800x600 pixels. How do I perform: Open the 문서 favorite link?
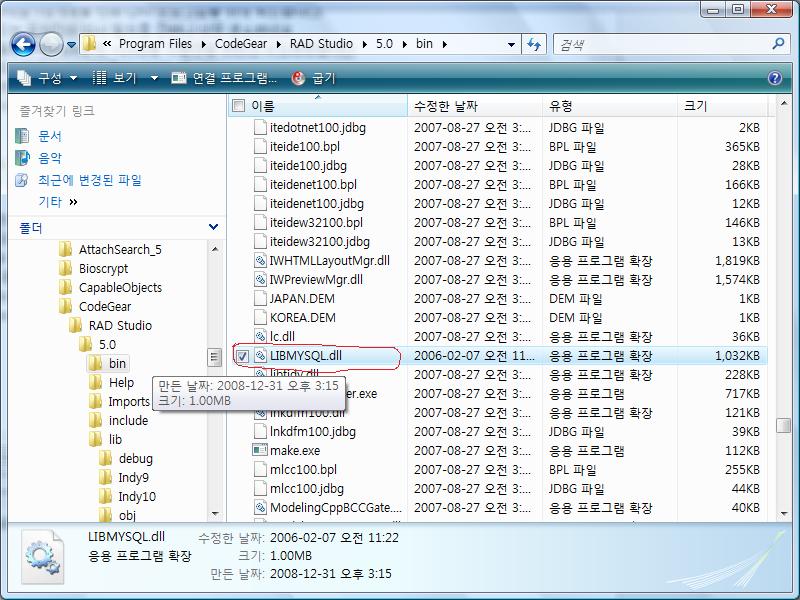tap(49, 136)
